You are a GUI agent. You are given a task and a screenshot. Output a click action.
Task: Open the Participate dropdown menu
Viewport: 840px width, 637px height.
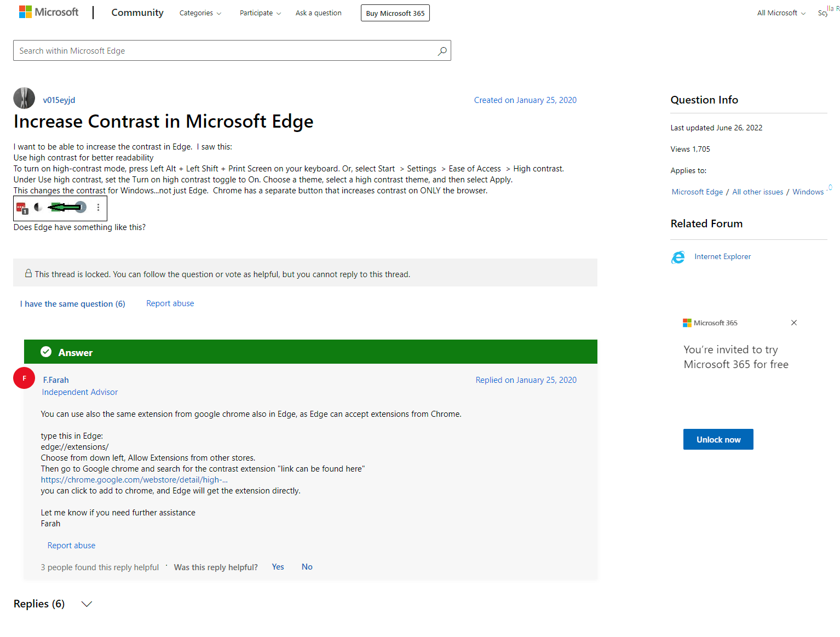coord(260,13)
